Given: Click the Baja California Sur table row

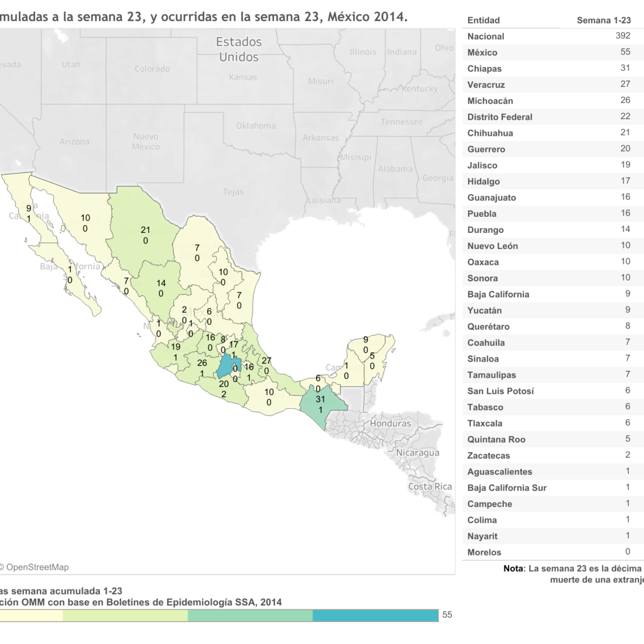Looking at the screenshot, I should coord(553,488).
